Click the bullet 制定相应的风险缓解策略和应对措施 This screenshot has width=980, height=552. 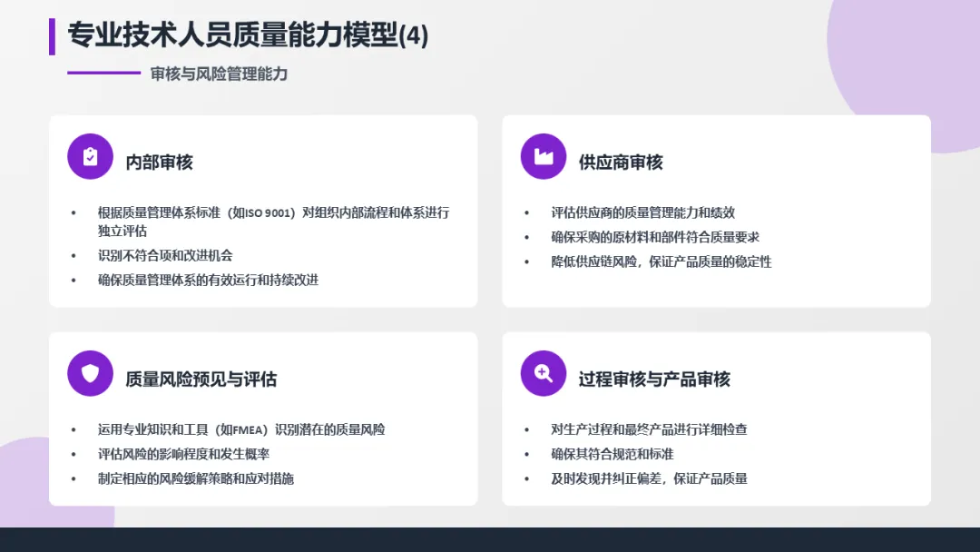(196, 478)
